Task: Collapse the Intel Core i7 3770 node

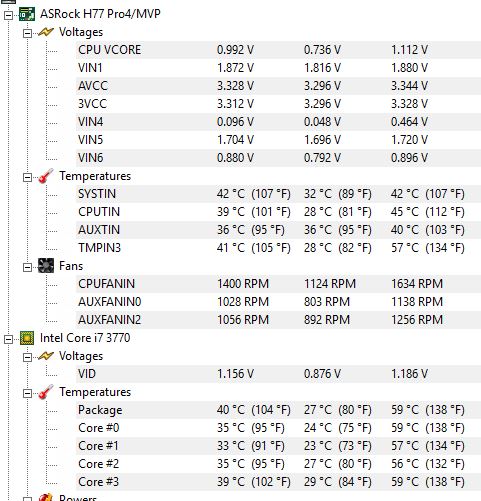Action: click(x=8, y=339)
